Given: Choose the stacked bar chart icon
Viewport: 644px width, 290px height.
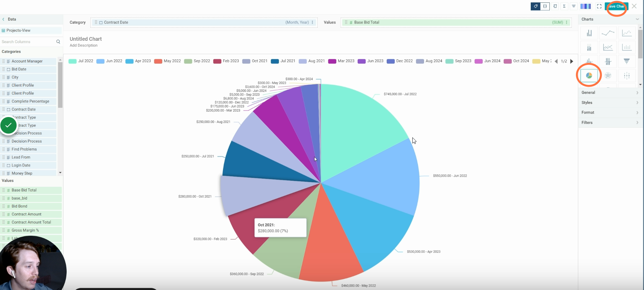Looking at the screenshot, I should click(589, 47).
